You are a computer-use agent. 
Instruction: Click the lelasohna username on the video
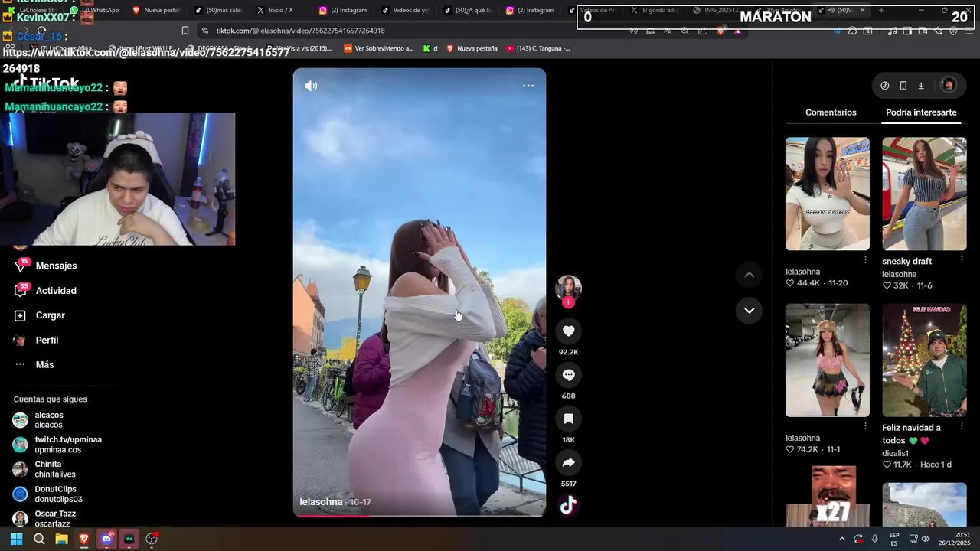(321, 502)
